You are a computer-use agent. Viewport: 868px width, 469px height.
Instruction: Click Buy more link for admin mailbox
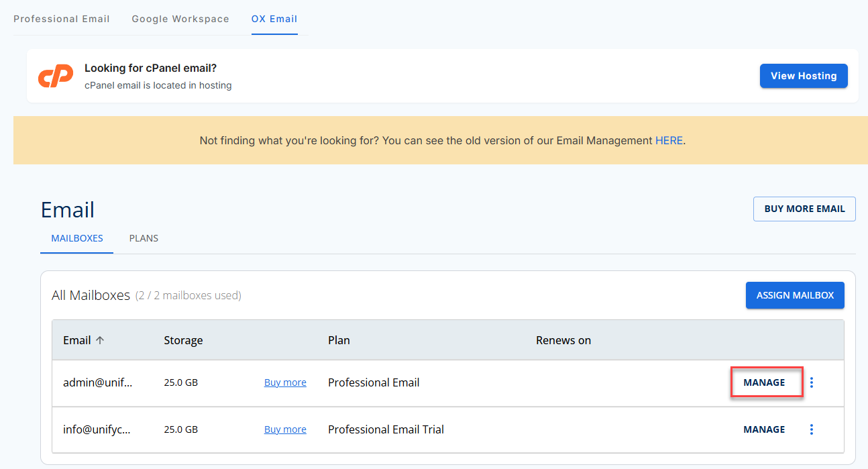pyautogui.click(x=285, y=382)
